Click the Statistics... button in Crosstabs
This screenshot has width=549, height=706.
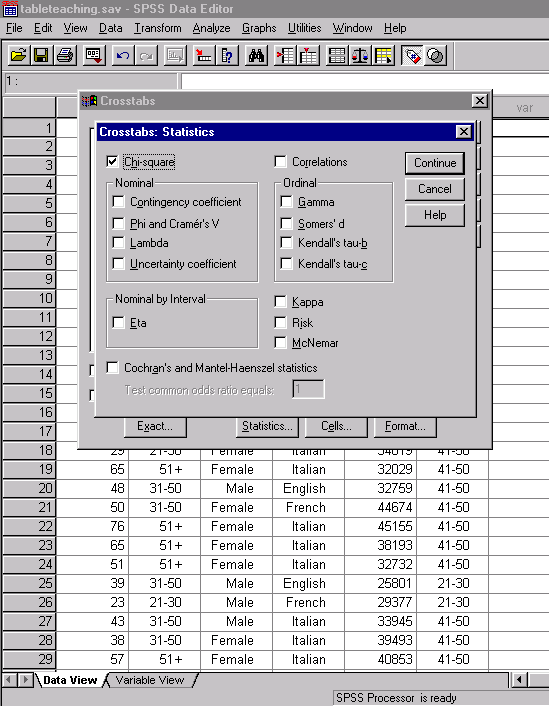[268, 426]
